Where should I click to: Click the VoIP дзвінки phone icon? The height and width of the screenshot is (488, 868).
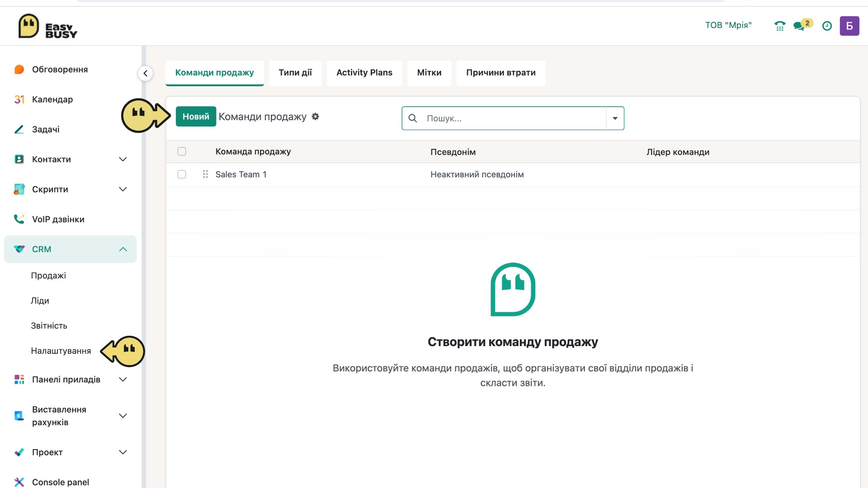[x=19, y=219]
